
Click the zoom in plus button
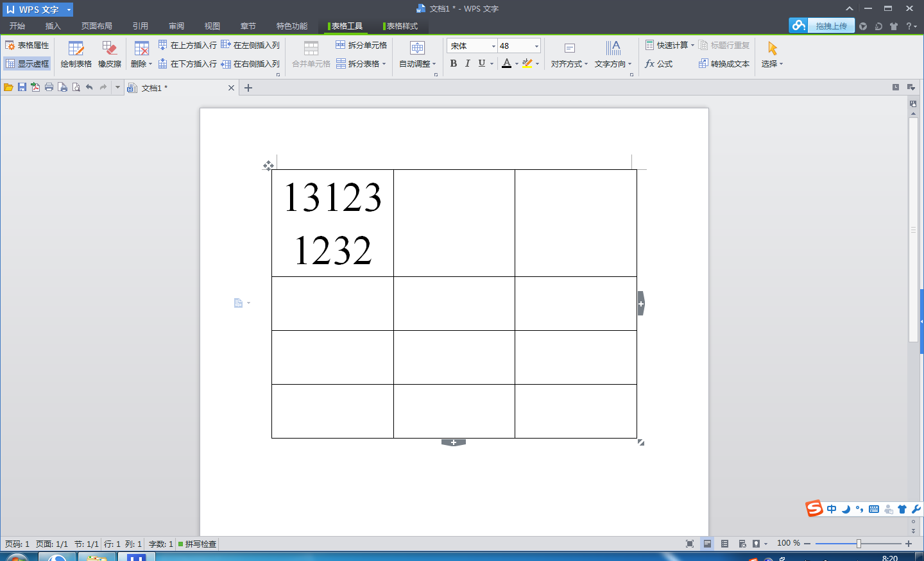point(909,544)
